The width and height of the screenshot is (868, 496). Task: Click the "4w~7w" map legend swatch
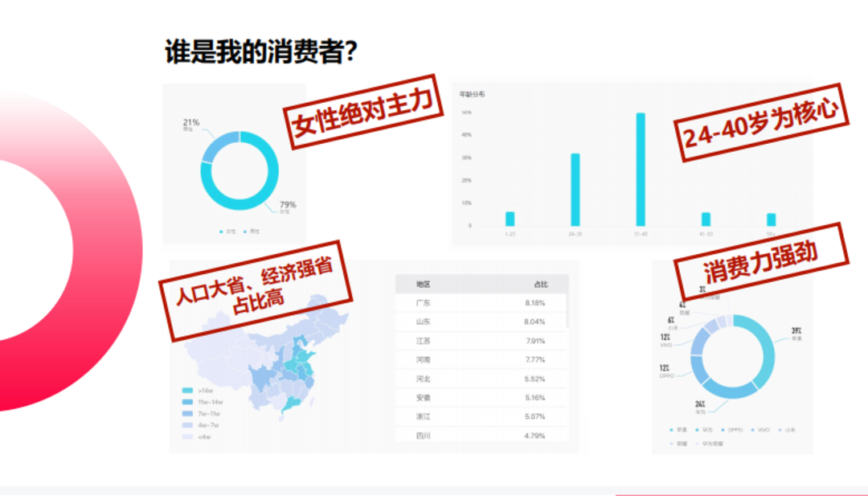click(187, 425)
